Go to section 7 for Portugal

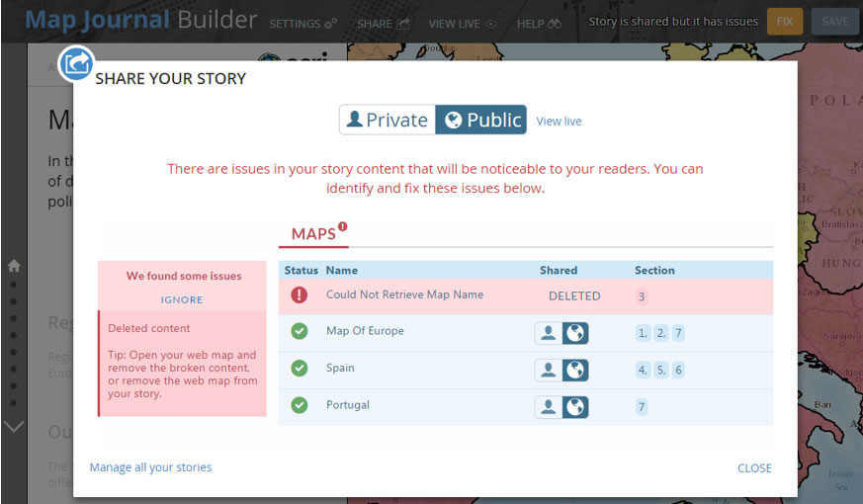(x=642, y=407)
